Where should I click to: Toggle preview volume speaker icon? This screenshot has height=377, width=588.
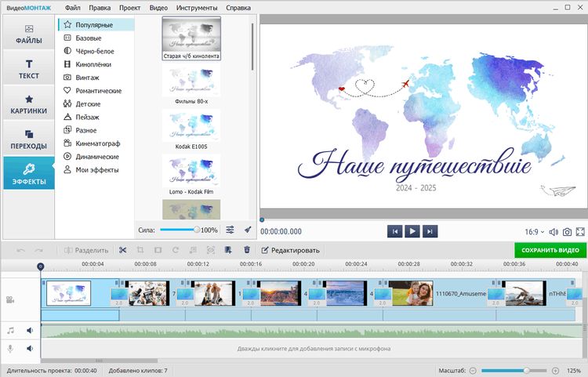click(x=554, y=232)
